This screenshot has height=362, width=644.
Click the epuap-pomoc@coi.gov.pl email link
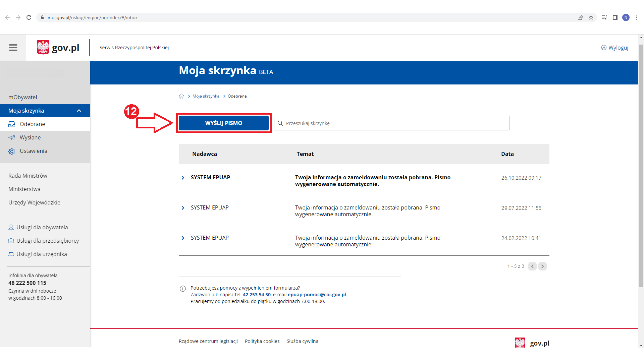pyautogui.click(x=317, y=295)
